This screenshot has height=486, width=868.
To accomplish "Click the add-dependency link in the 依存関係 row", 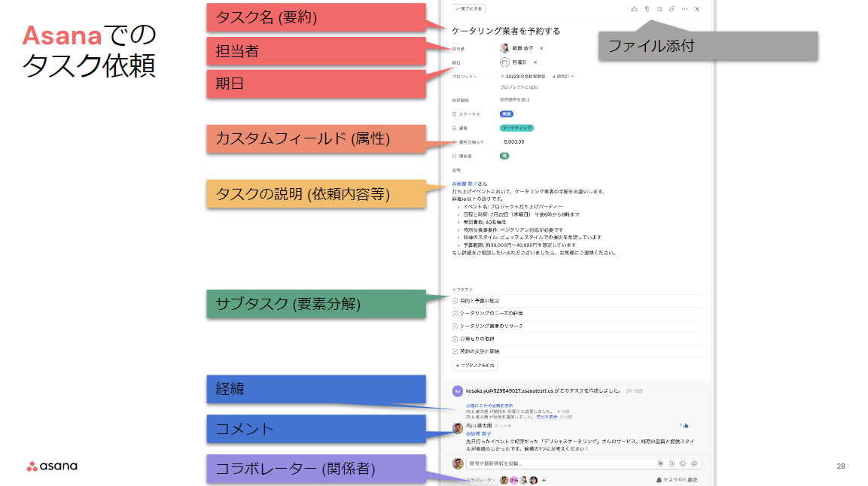I will tap(515, 100).
